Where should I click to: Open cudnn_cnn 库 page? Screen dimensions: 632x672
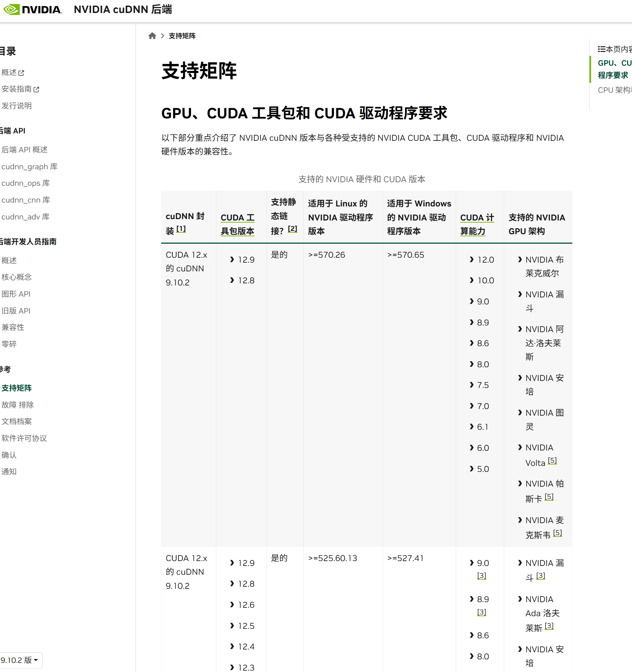tap(26, 200)
